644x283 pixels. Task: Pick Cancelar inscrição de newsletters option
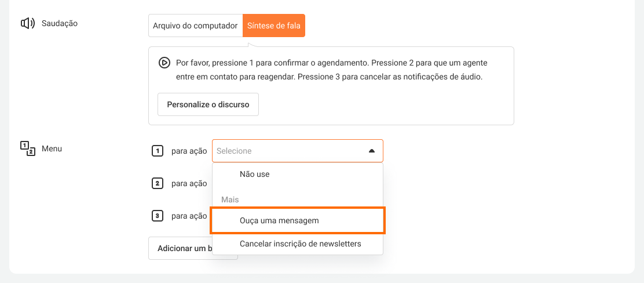click(300, 244)
